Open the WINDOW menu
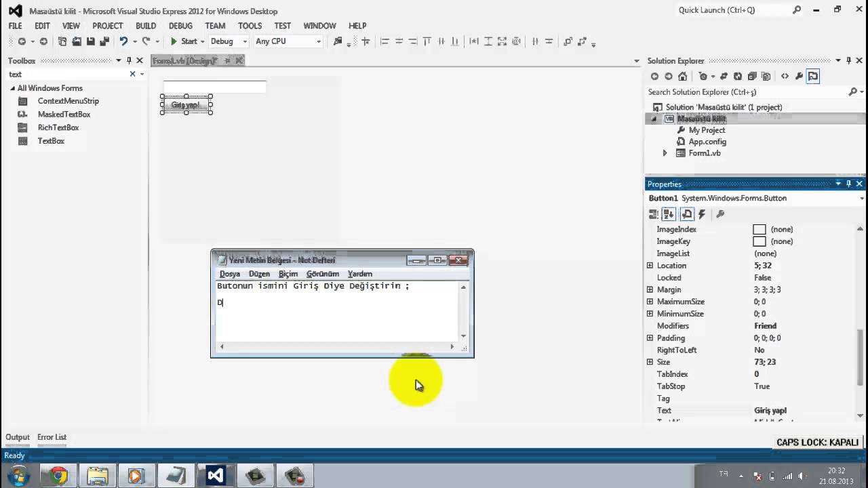The width and height of the screenshot is (868, 488). pos(319,26)
